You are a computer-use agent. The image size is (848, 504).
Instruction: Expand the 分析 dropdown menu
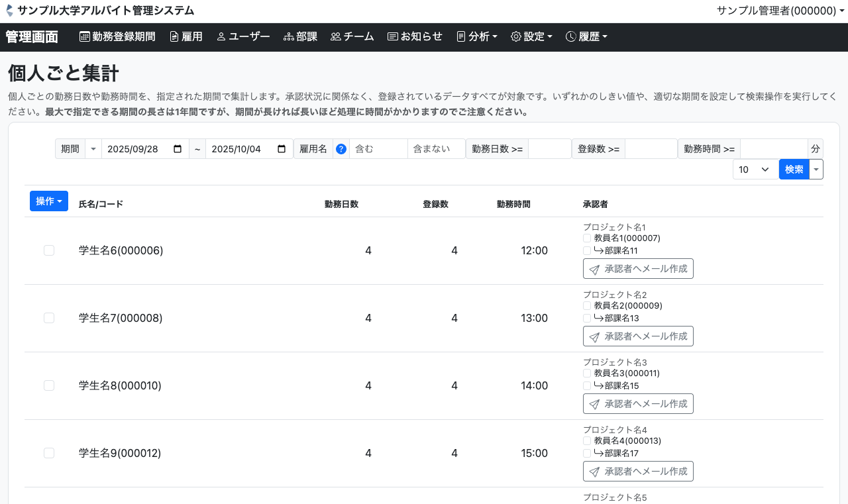tap(477, 37)
